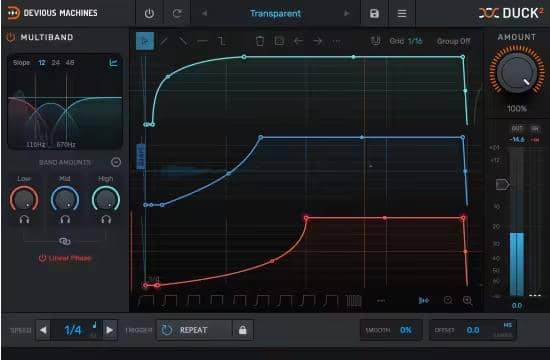
Task: Toggle the Multiband power button
Action: pos(11,37)
